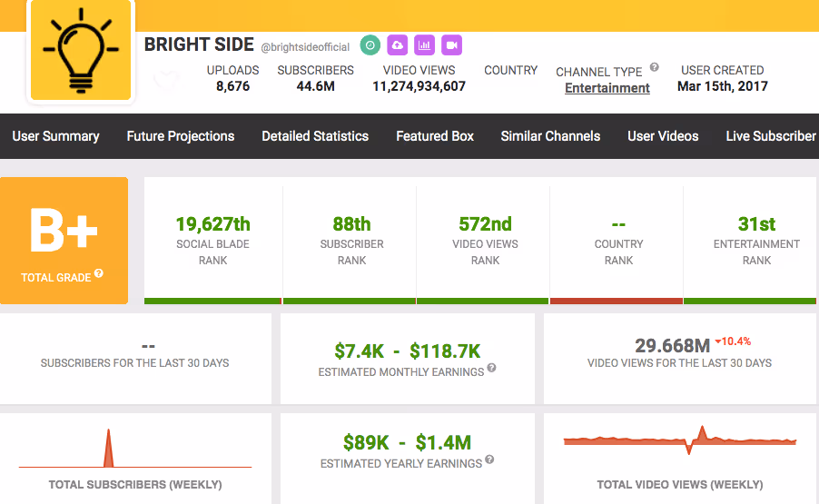Viewport: 819px width, 504px height.
Task: Click the Total Video Views weekly chart
Action: click(x=679, y=440)
